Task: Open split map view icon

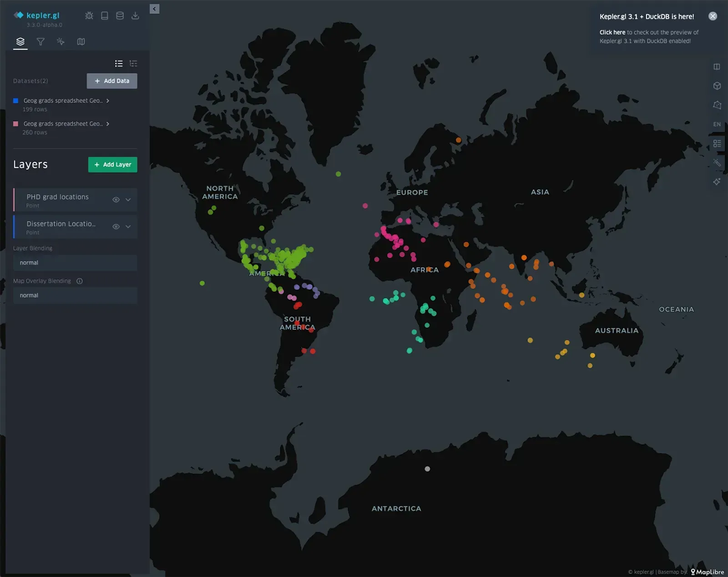Action: tap(717, 67)
